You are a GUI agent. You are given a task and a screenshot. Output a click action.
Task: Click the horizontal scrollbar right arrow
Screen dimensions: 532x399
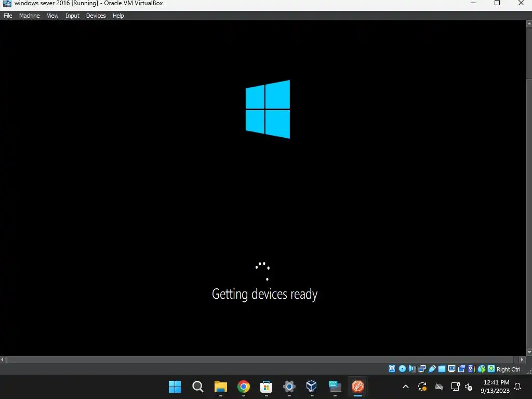tap(522, 360)
